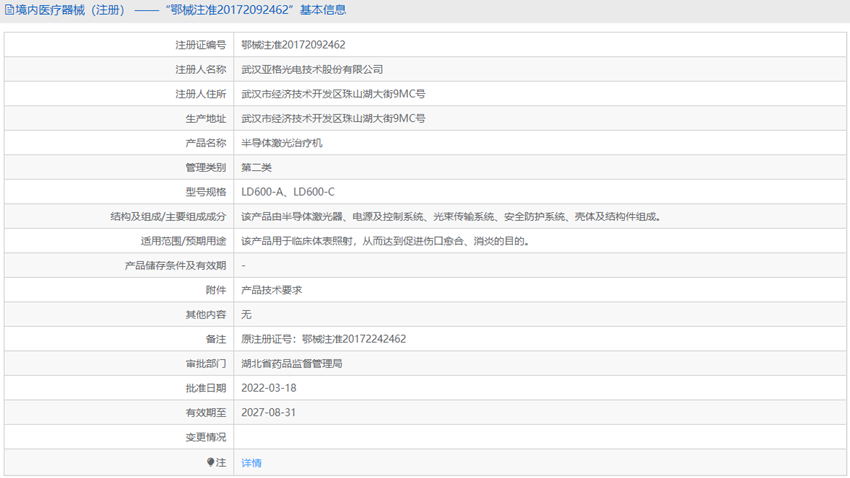
Task: Select the product name 半导体激光治疗机
Action: coord(282,143)
